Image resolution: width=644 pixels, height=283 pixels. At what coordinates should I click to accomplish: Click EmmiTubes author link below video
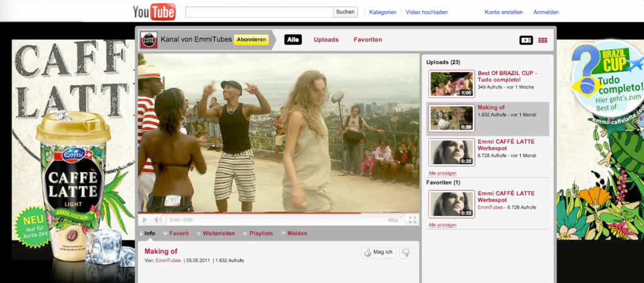[x=168, y=260]
